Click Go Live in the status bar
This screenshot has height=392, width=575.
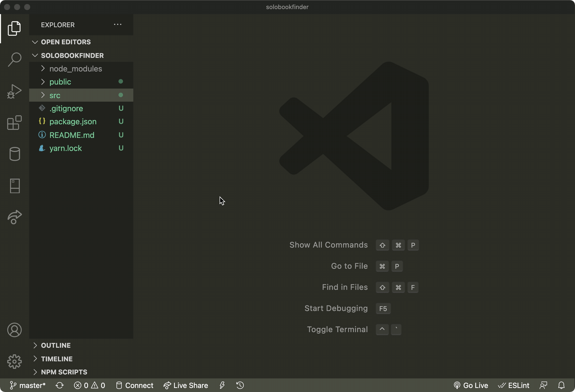tap(471, 385)
